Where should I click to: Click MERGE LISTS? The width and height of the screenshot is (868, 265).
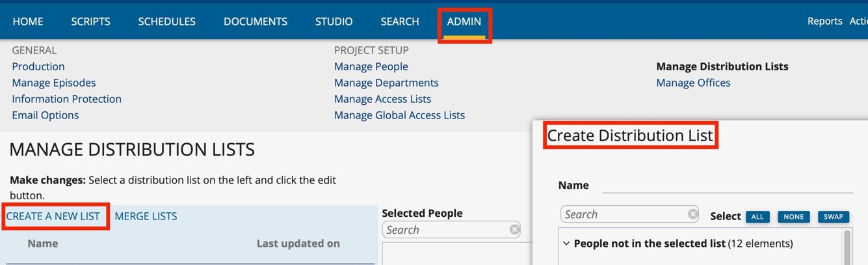(x=146, y=216)
